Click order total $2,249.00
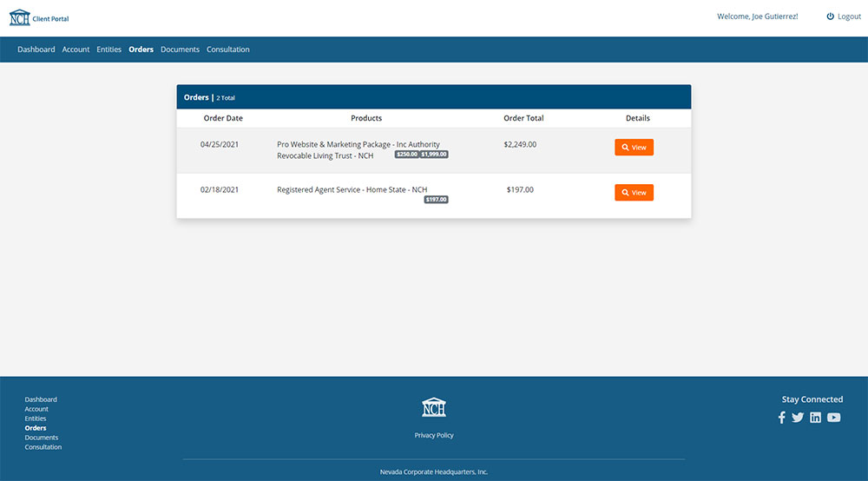The height and width of the screenshot is (481, 868). click(520, 144)
